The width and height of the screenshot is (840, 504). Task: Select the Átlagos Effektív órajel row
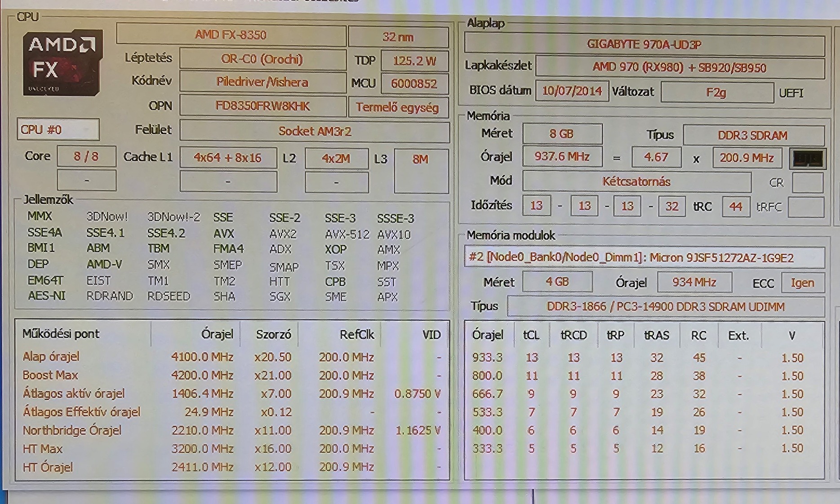coord(232,412)
